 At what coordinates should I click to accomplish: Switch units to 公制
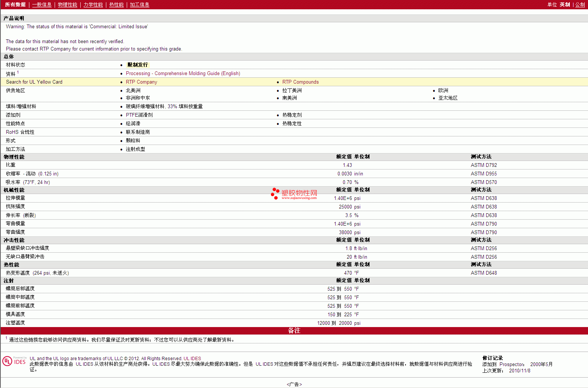pos(580,4)
